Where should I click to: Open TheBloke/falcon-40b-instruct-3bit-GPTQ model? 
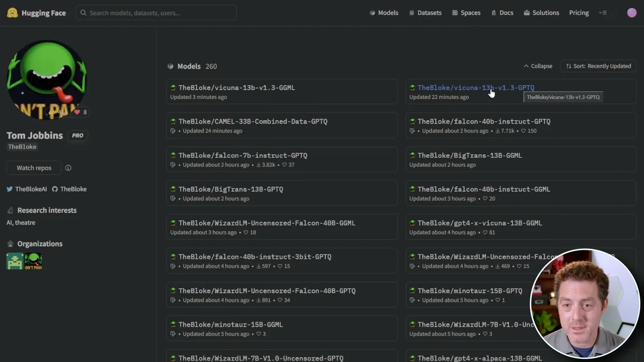pyautogui.click(x=282, y=261)
